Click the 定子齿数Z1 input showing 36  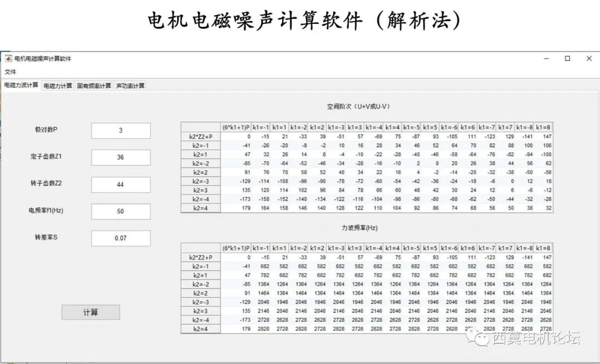pyautogui.click(x=121, y=157)
